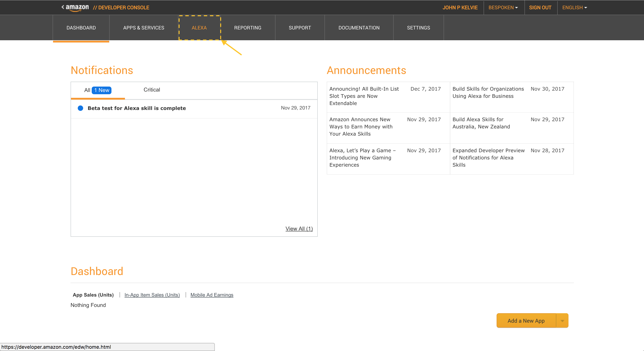Screen dimensions: 644x351
Task: Click SIGN OUT link
Action: point(540,7)
